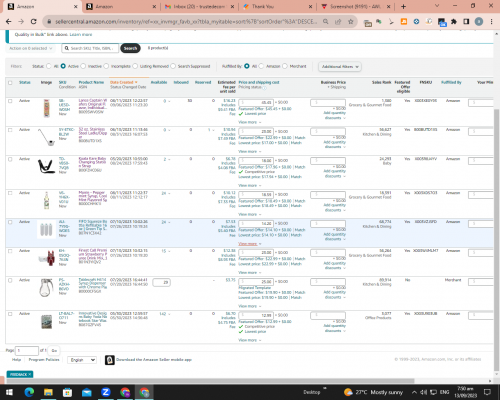Launch Microsoft Edge from the taskbar
This screenshot has height=400, width=500.
pyautogui.click(x=29, y=392)
